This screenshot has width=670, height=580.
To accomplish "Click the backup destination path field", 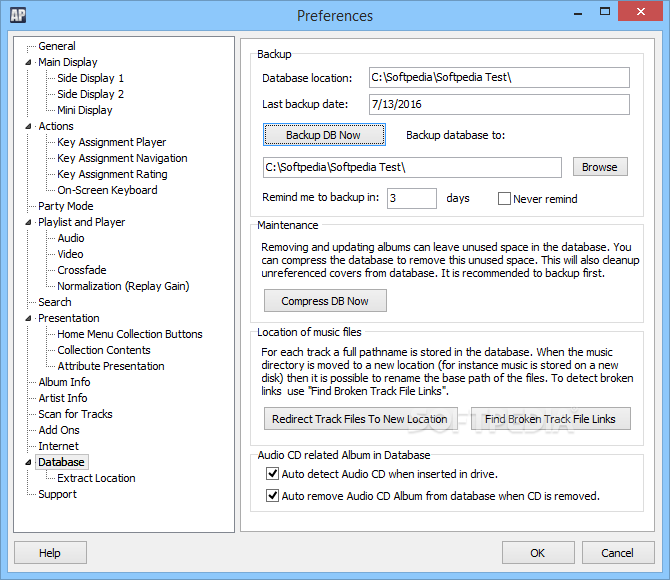I will pyautogui.click(x=412, y=167).
